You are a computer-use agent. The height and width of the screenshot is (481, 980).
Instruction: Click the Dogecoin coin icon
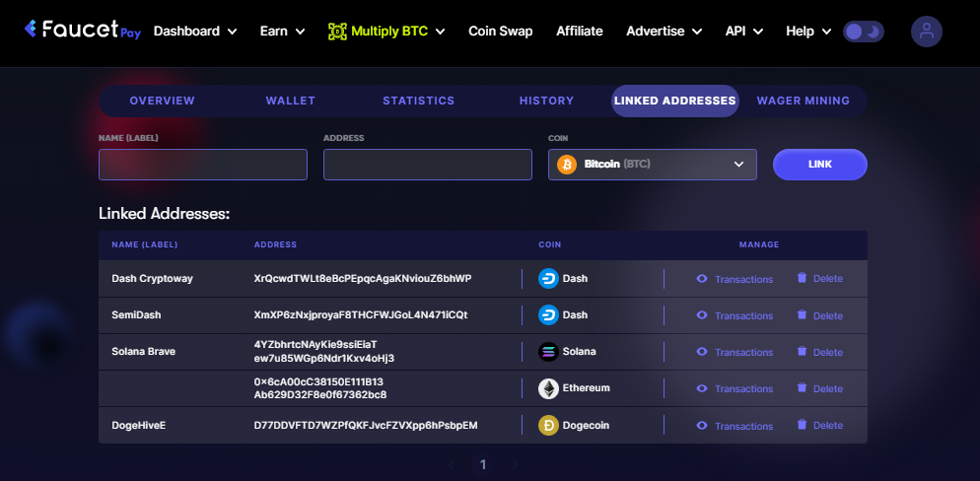coord(548,426)
